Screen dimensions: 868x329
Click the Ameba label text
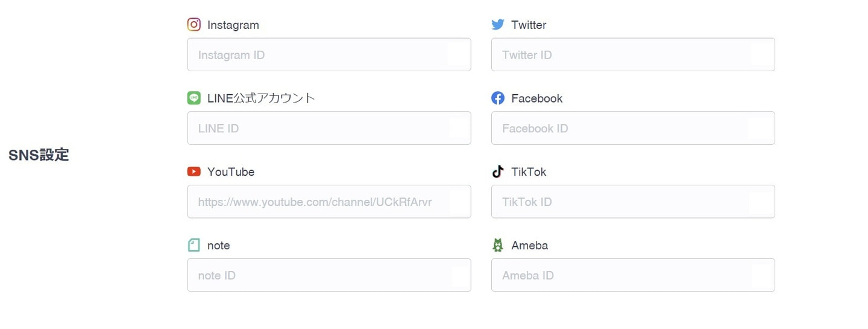click(x=529, y=246)
